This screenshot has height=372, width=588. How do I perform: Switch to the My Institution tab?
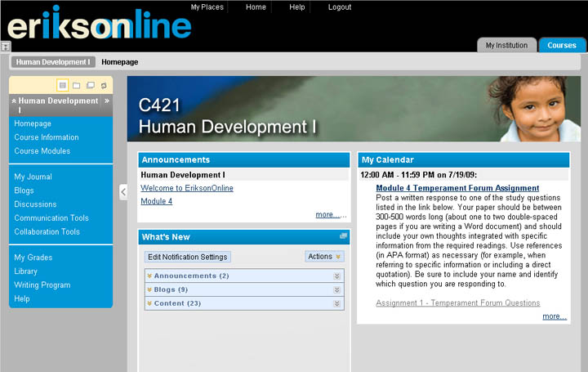coord(506,45)
